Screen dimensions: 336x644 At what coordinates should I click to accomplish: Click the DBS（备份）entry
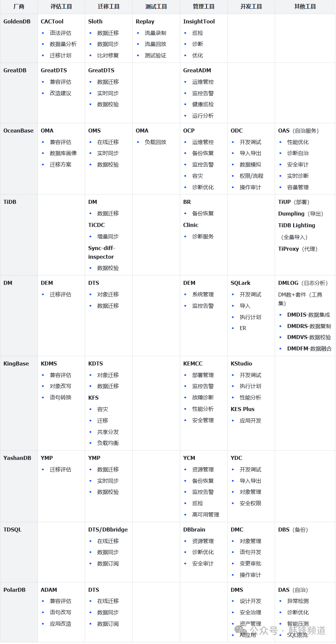coord(293,530)
